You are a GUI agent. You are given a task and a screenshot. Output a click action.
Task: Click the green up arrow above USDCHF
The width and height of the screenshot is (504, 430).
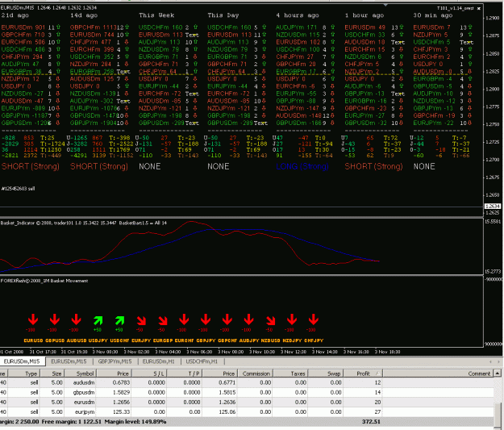(119, 320)
